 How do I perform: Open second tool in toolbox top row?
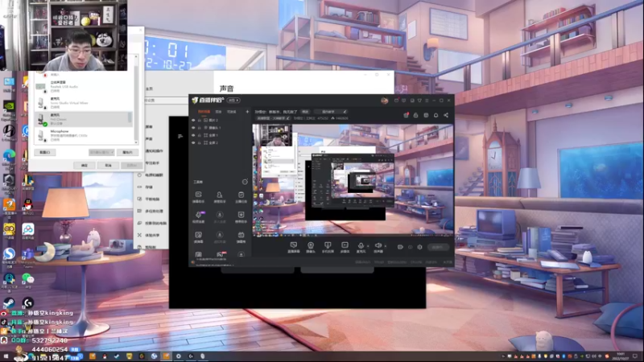pos(220,197)
